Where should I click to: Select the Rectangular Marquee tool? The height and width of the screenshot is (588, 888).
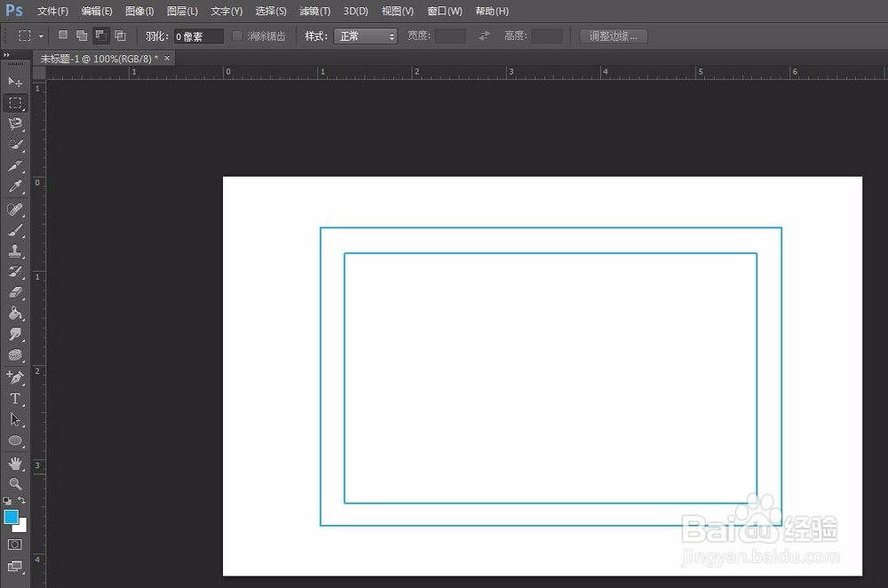pyautogui.click(x=15, y=103)
